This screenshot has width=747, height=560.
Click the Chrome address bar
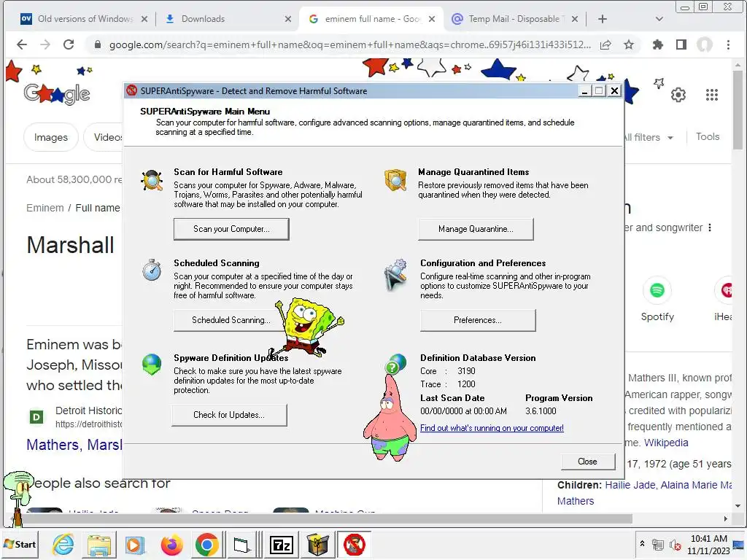pos(350,44)
